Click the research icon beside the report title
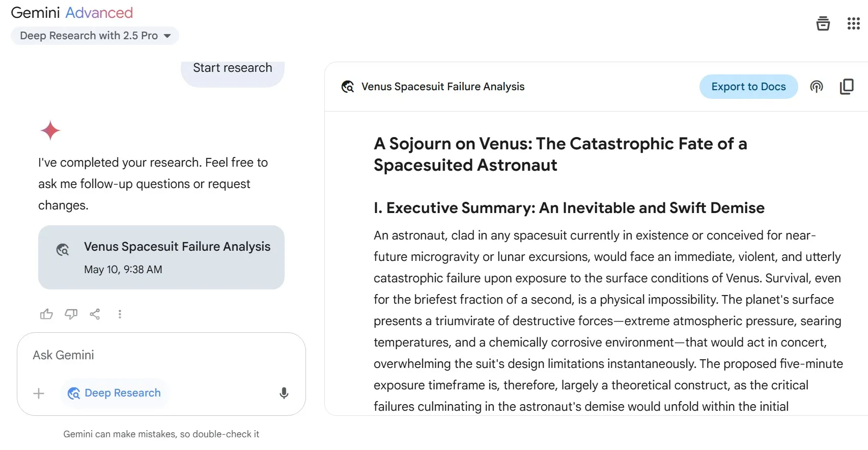 click(x=348, y=87)
